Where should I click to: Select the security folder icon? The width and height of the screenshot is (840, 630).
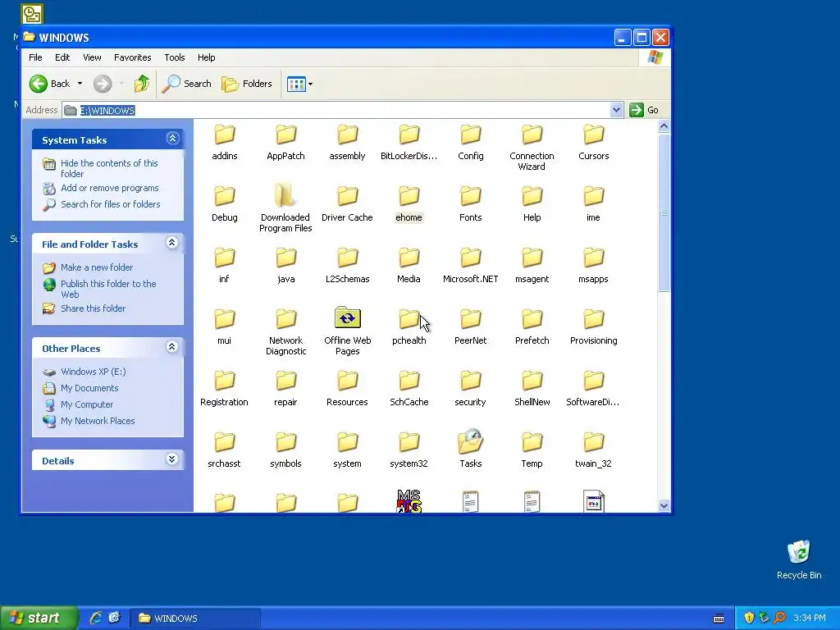[470, 381]
